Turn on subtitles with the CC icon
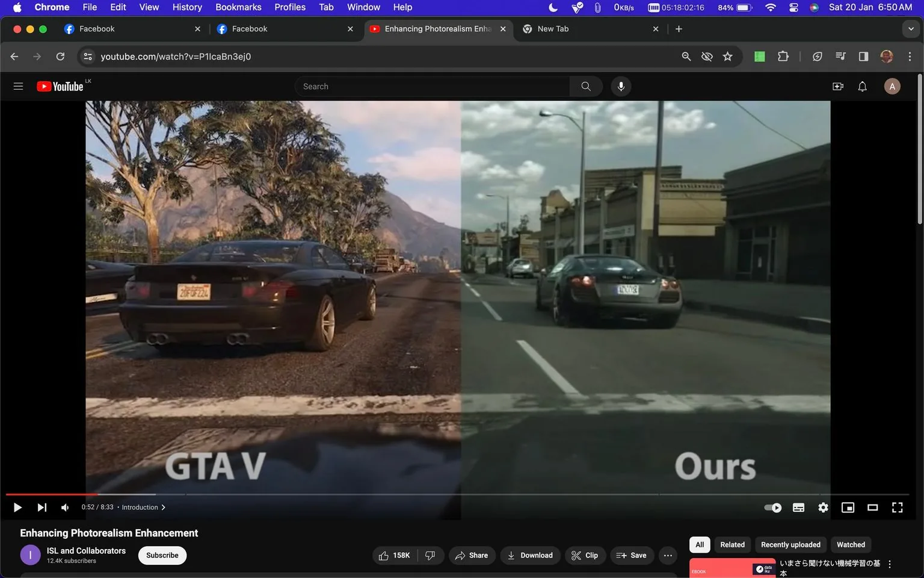This screenshot has width=924, height=578. (798, 507)
